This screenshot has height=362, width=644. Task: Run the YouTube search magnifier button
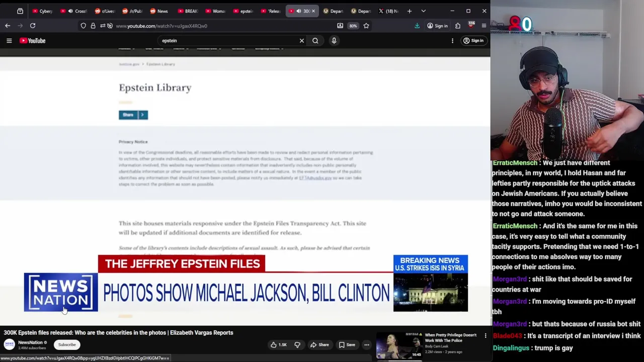pyautogui.click(x=315, y=41)
